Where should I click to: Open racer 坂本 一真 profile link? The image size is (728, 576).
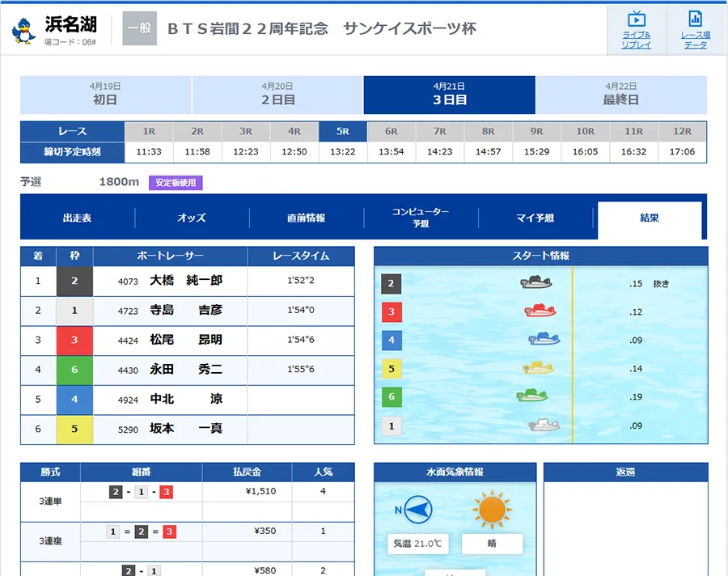(185, 429)
